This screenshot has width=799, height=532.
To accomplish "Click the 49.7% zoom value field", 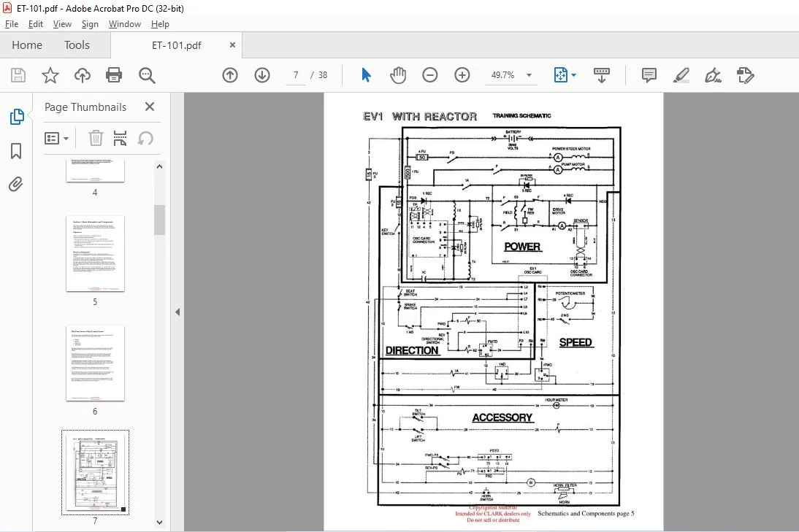I will (x=503, y=75).
